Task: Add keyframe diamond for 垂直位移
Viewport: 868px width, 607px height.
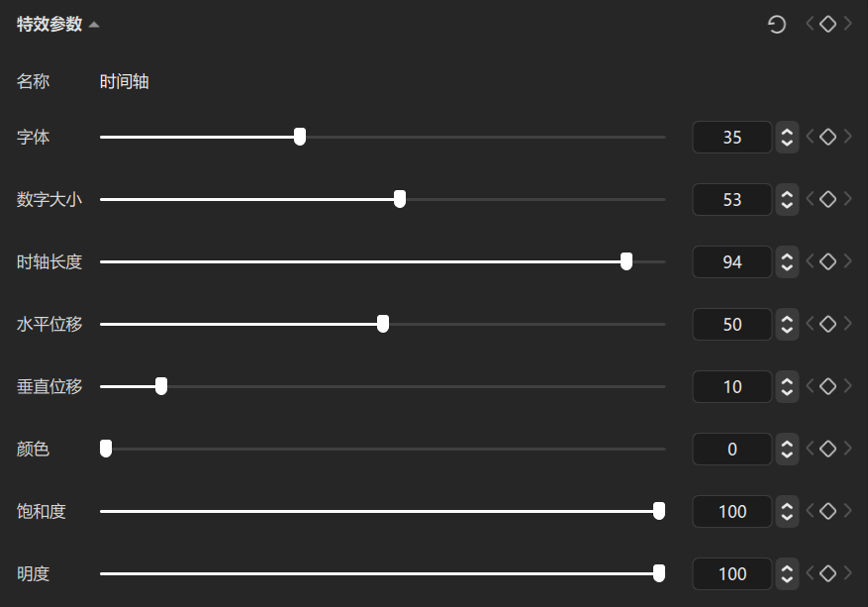Action: tap(827, 386)
